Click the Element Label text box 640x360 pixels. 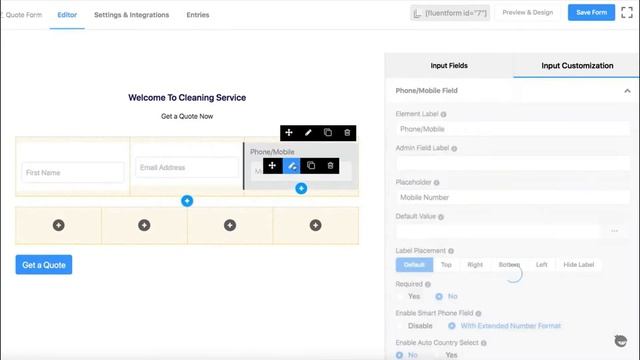point(513,129)
